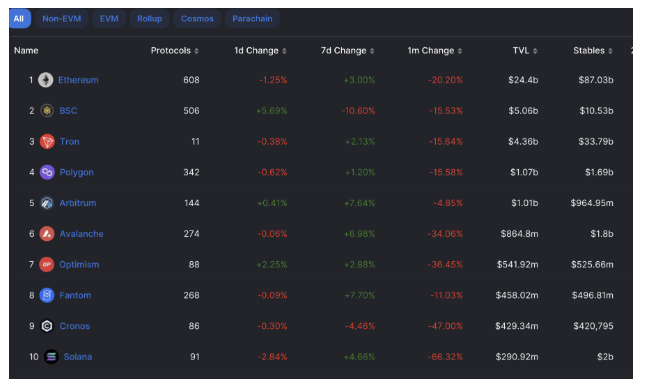Click the Tron chain logo icon
The width and height of the screenshot is (646, 387).
(x=47, y=141)
